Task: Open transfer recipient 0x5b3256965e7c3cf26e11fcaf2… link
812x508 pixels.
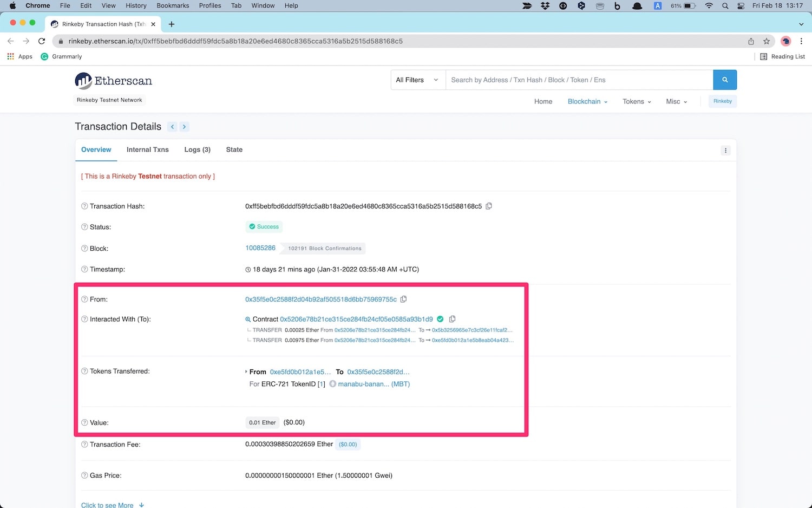Action: pos(472,330)
